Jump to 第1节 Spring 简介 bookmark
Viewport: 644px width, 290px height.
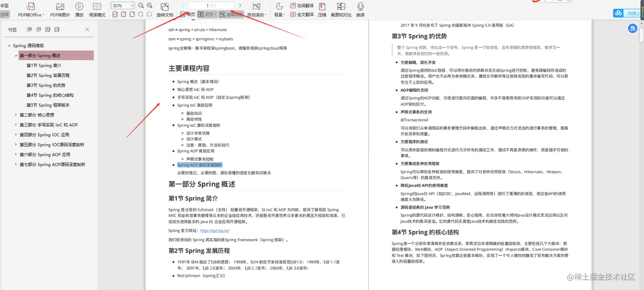(x=44, y=65)
